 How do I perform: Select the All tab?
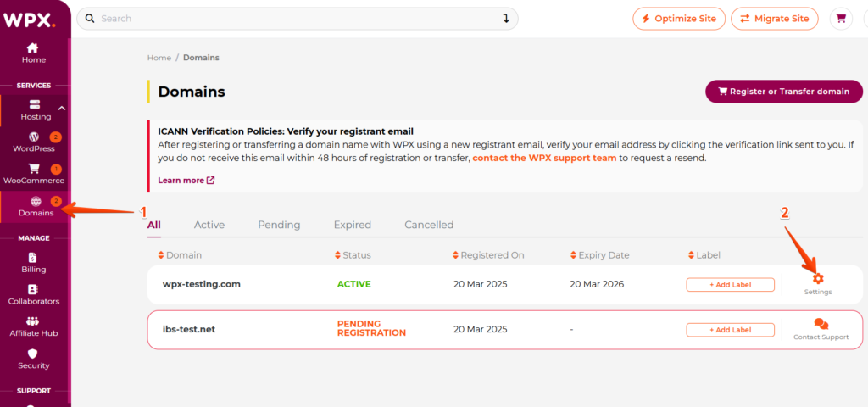click(154, 225)
